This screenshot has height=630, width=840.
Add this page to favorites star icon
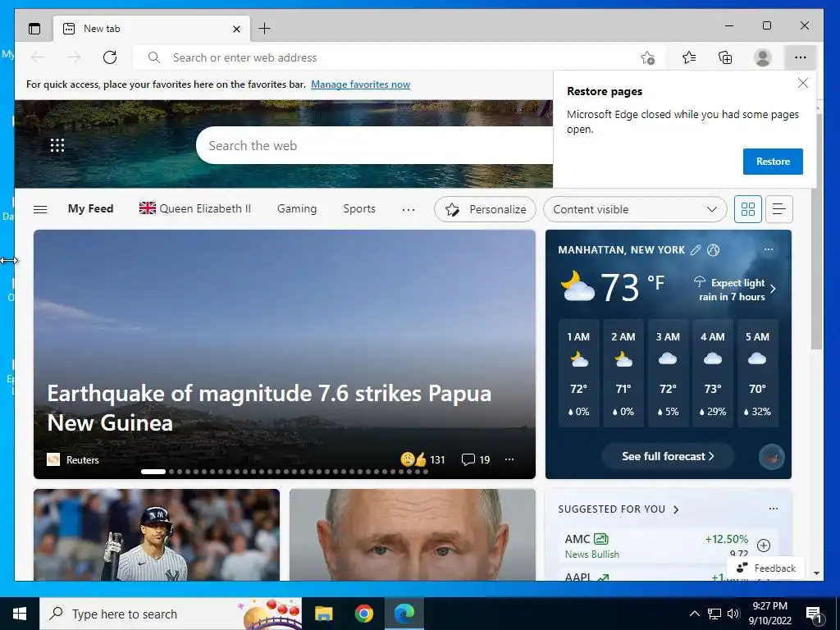648,58
